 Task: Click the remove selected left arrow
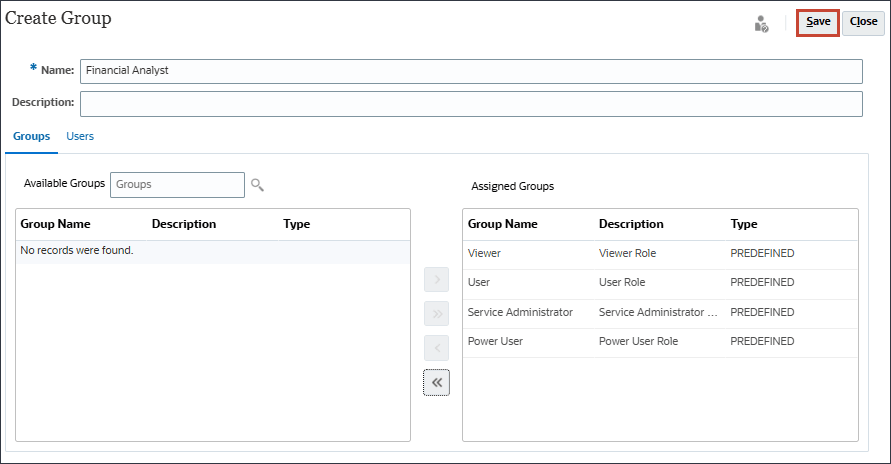(x=437, y=348)
